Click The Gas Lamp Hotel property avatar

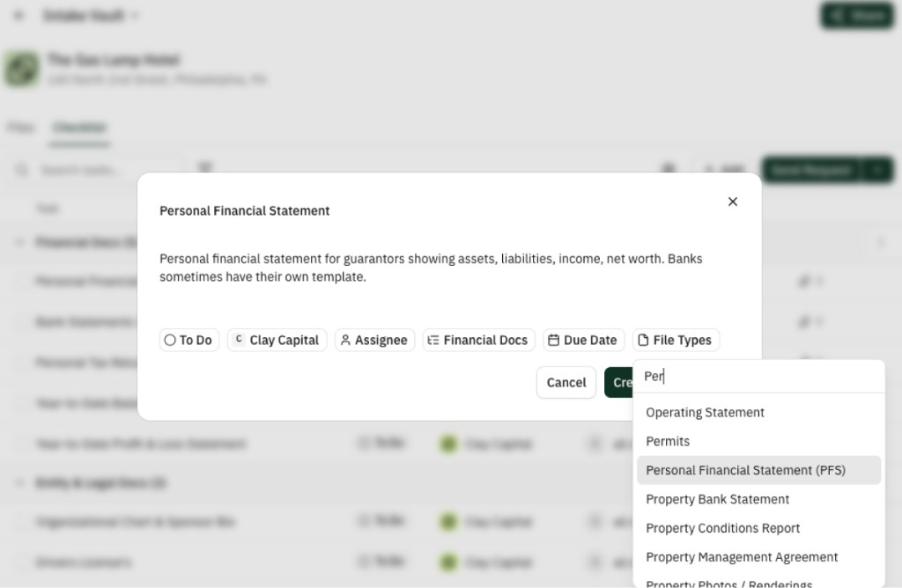22,69
